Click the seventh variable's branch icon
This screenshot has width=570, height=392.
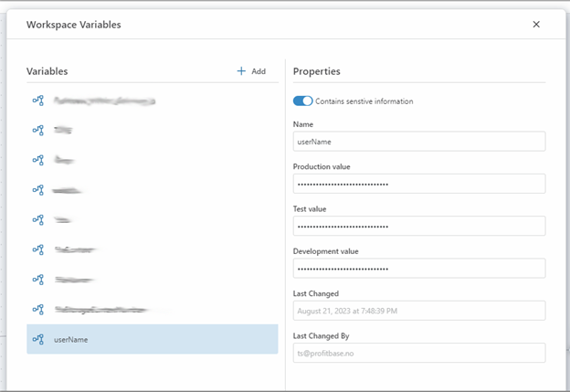point(38,279)
